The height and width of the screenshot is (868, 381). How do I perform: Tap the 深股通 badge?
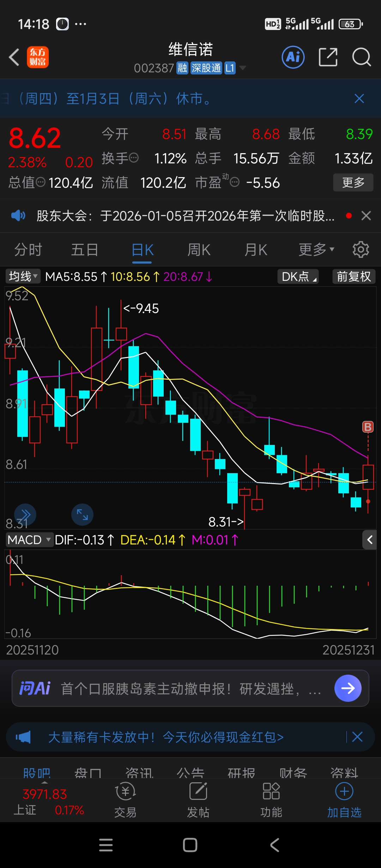[x=206, y=68]
